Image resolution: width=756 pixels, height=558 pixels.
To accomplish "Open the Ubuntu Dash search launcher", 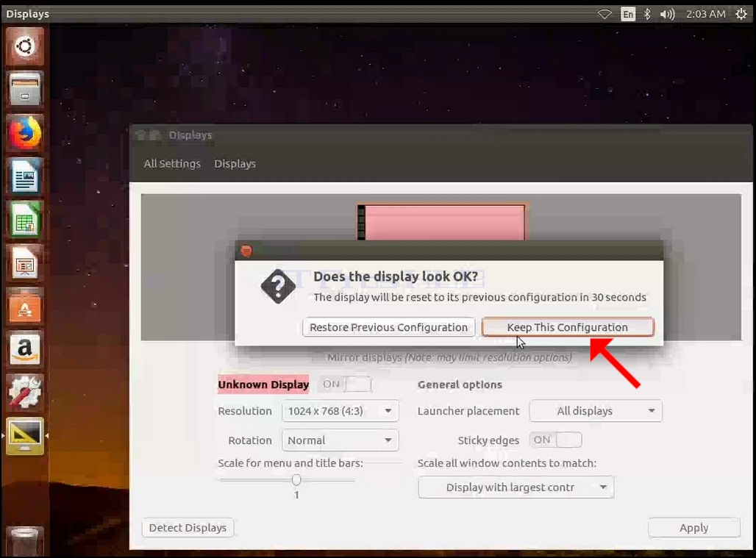I will coord(24,46).
